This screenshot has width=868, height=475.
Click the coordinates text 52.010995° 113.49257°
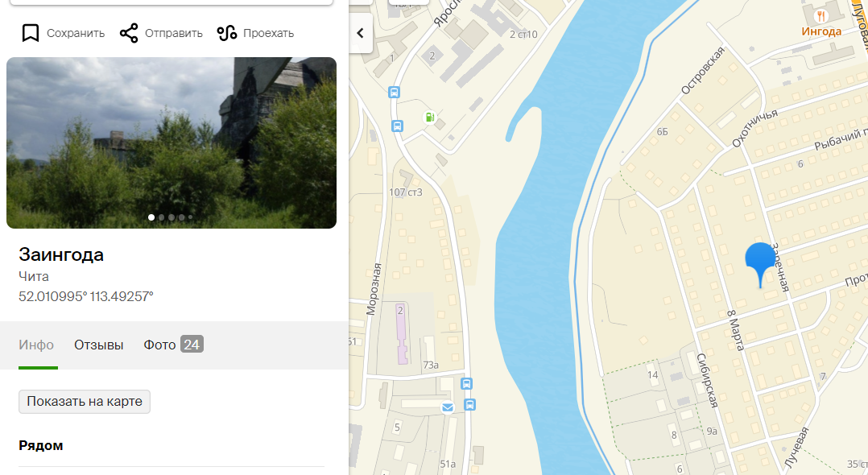86,296
